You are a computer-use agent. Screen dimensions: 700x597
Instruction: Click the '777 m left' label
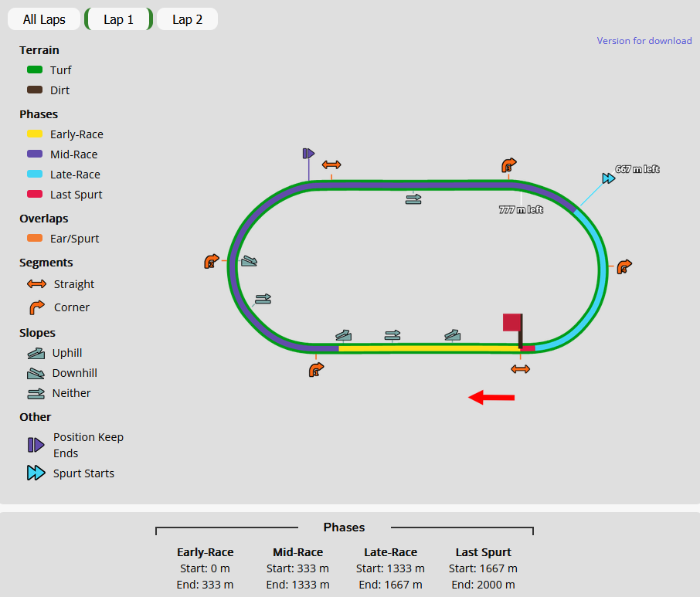[x=521, y=210]
